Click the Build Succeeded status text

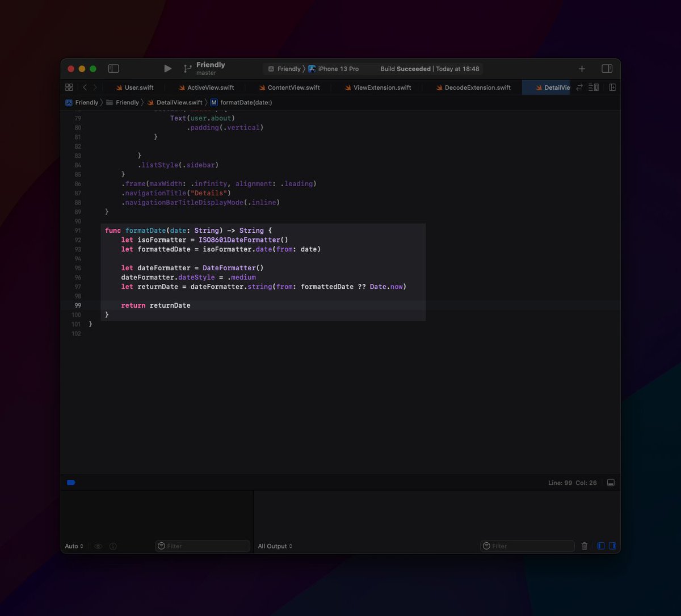point(405,69)
